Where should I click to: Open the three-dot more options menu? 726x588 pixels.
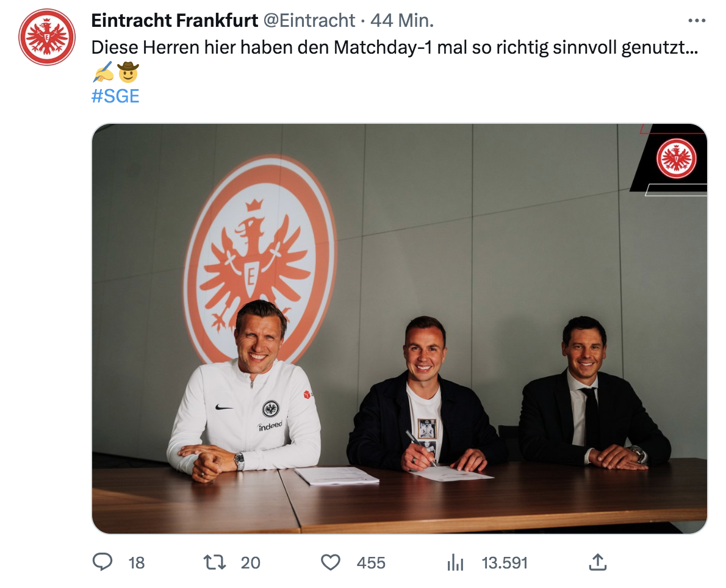point(696,21)
